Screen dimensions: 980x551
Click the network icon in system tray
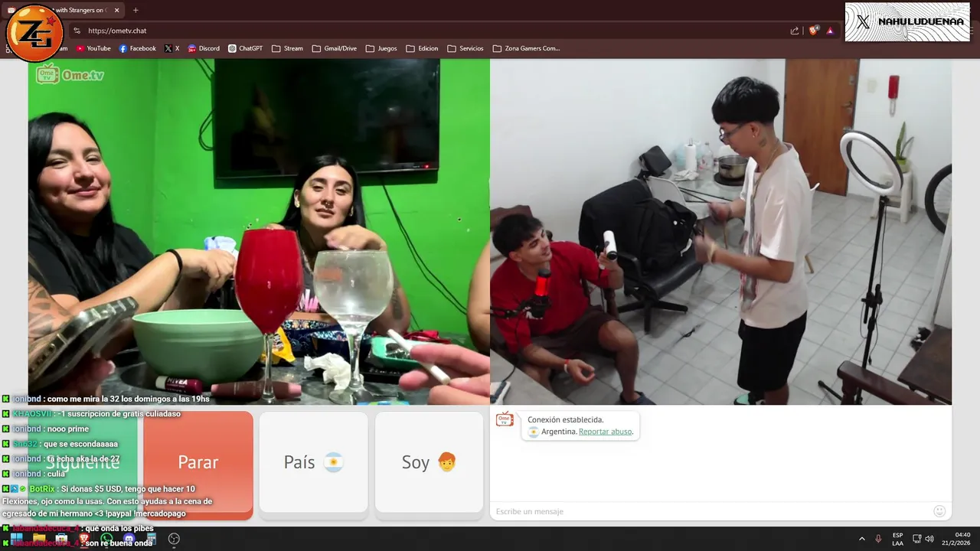[x=916, y=539]
